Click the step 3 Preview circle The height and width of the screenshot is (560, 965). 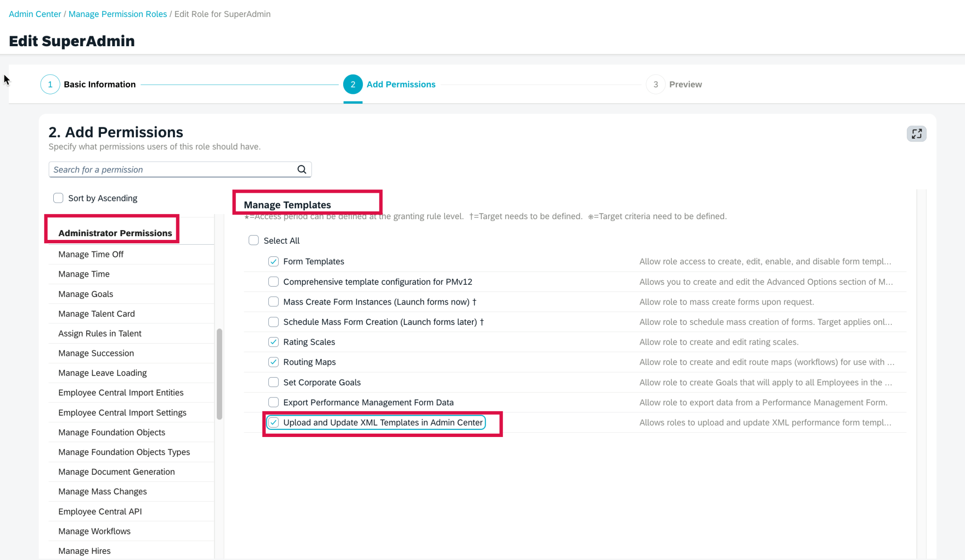655,84
